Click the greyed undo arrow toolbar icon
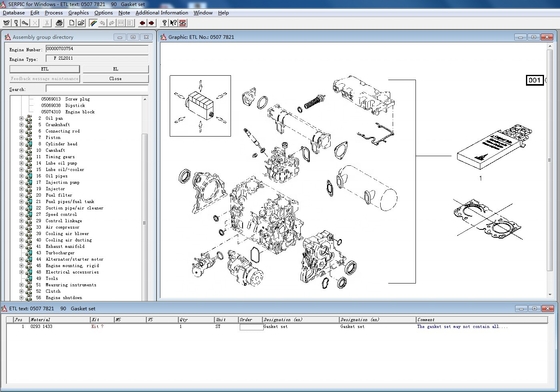The width and height of the screenshot is (560, 392). tap(102, 23)
